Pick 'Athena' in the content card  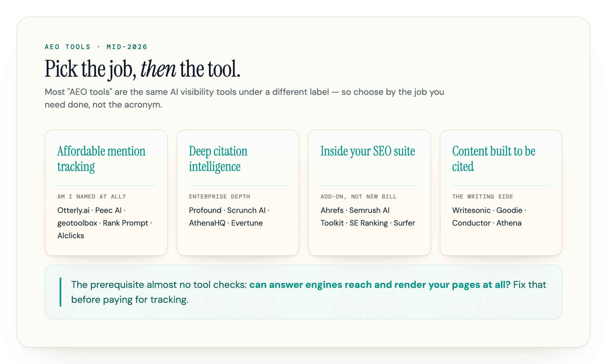point(509,223)
